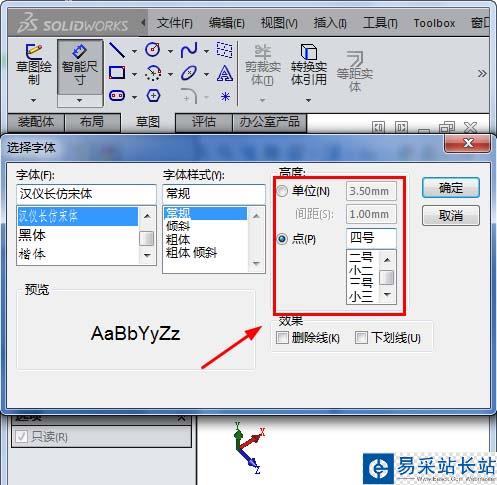Select the Ellipse sketch tool
The width and height of the screenshot is (497, 485).
[189, 73]
